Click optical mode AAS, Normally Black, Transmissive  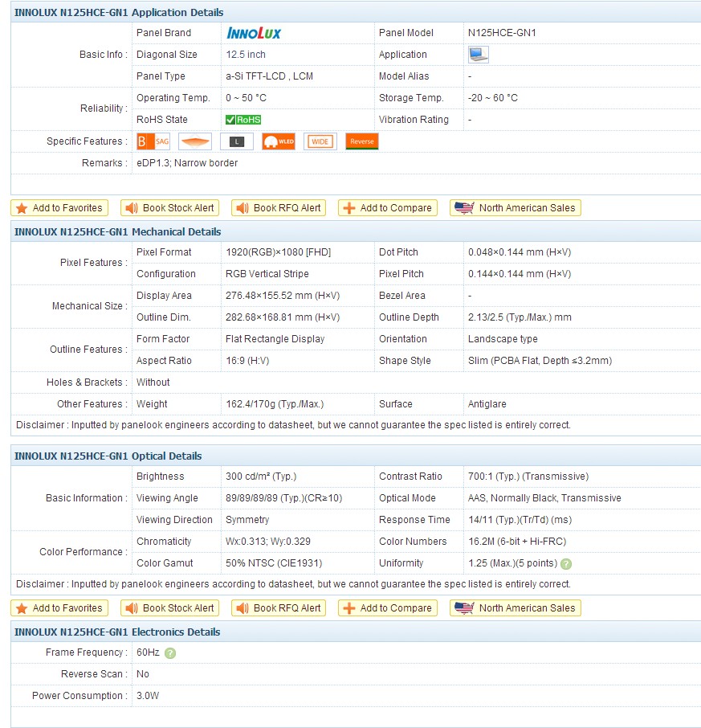tap(544, 498)
